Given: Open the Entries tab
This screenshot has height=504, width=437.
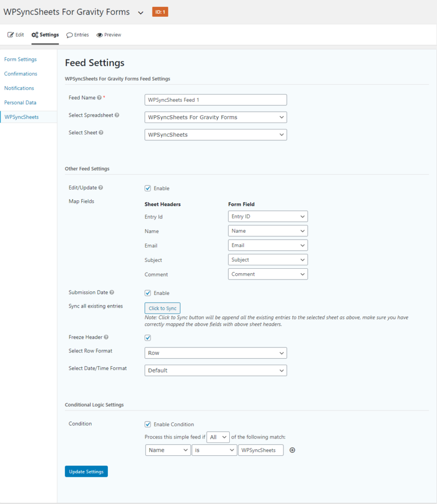Looking at the screenshot, I should coord(77,35).
